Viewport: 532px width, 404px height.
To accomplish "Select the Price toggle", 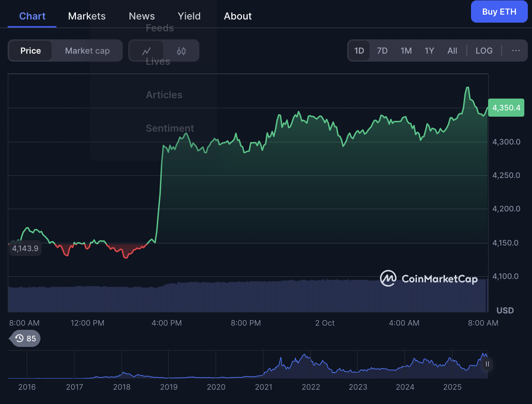I will [31, 51].
